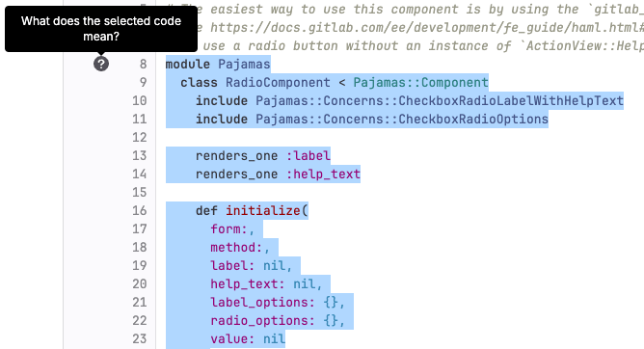Click the label_options parameter line
644x349 pixels.
click(x=278, y=302)
